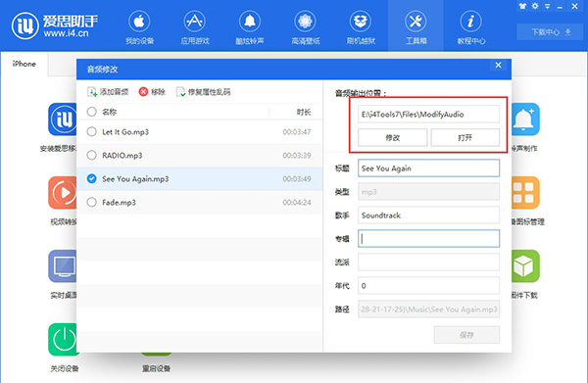Click the 打开 open folder button
Viewport: 588px width, 383px height.
pyautogui.click(x=465, y=137)
